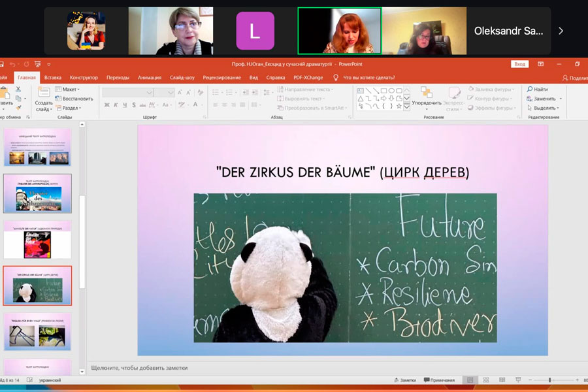
Task: Toggle Notes (Заметки) pane in status bar
Action: pyautogui.click(x=404, y=380)
